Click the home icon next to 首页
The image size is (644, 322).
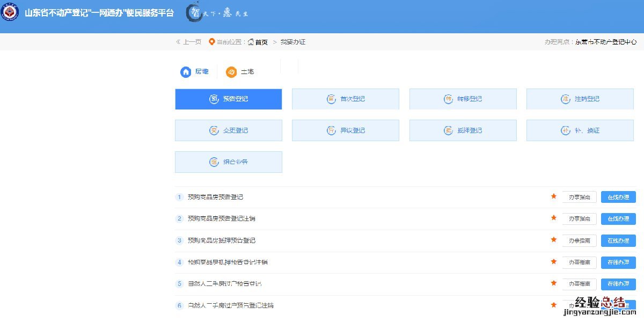click(x=251, y=42)
